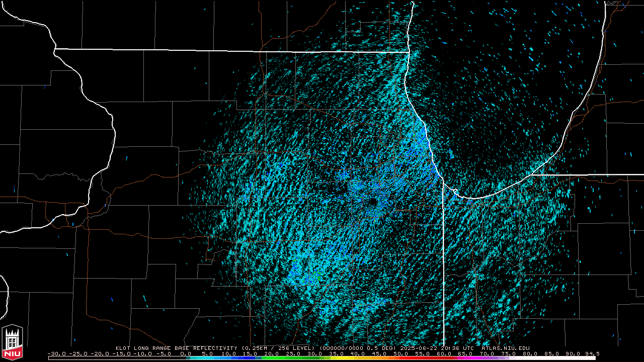Click the -25.0 scale label

click(78, 353)
